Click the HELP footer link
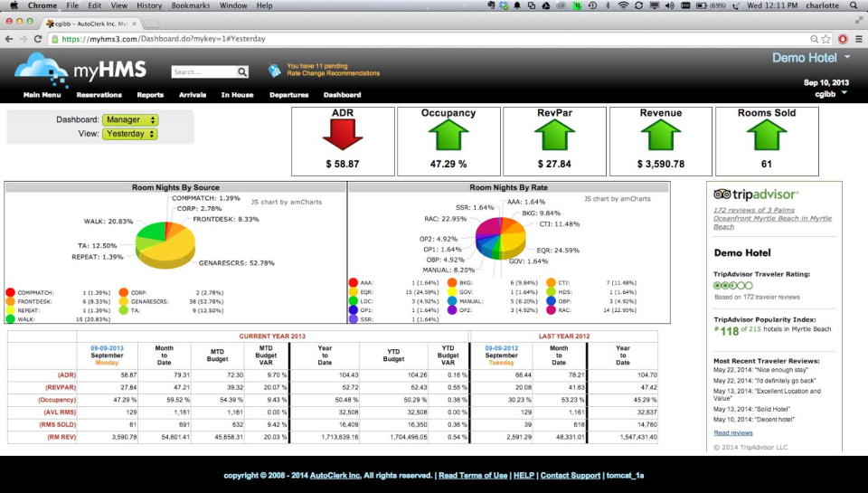This screenshot has width=868, height=493. pyautogui.click(x=524, y=475)
